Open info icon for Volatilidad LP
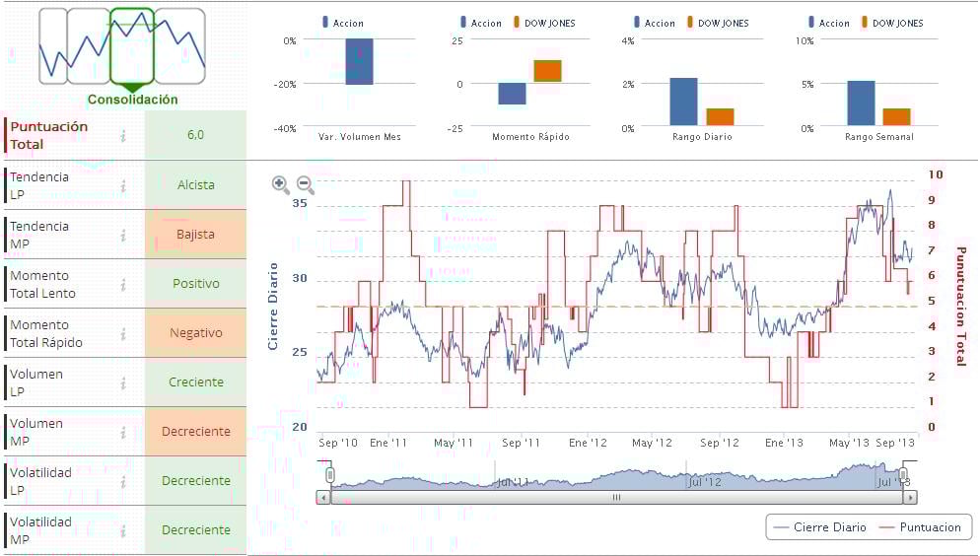The height and width of the screenshot is (556, 980). coord(124,481)
